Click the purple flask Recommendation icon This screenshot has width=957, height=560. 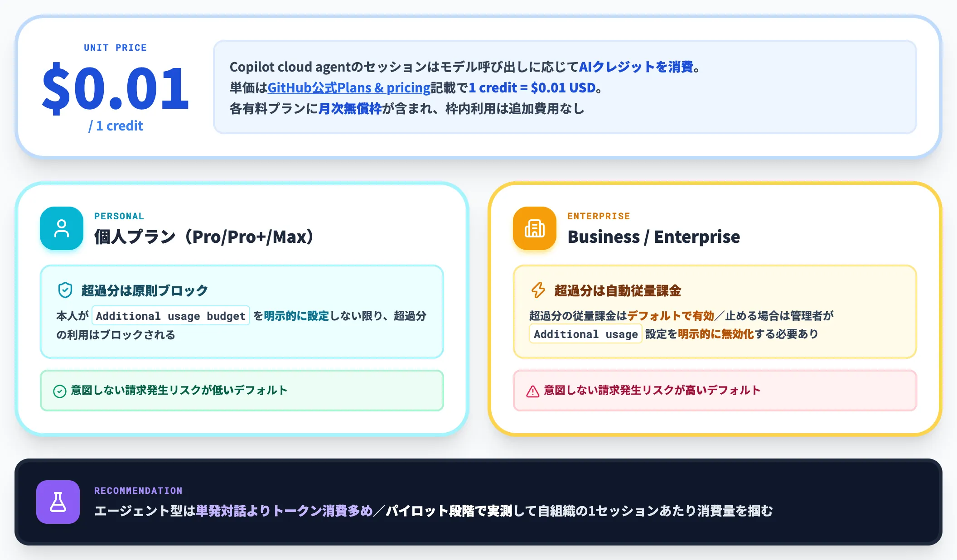coord(58,502)
